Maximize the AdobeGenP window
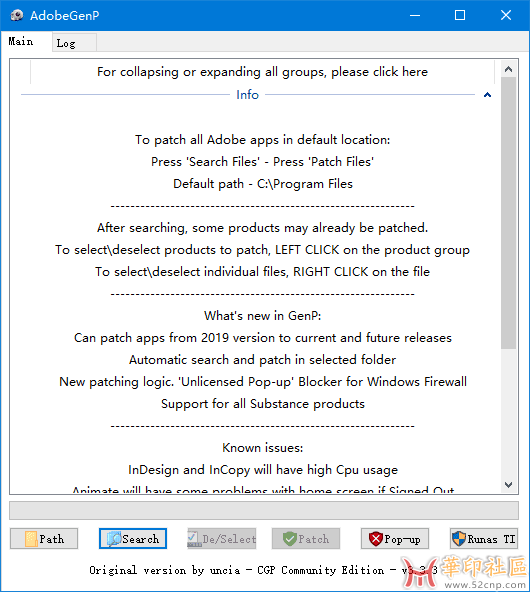The height and width of the screenshot is (592, 530). point(460,15)
